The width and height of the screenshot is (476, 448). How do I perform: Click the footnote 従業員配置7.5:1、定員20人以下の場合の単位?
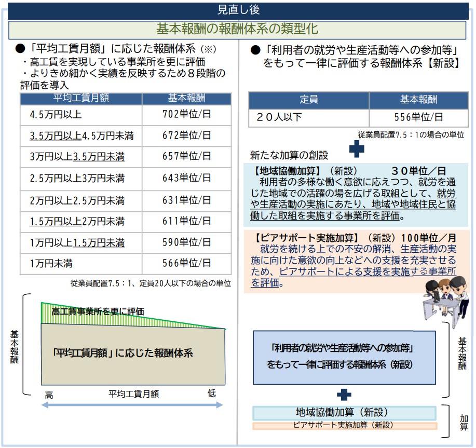point(151,283)
